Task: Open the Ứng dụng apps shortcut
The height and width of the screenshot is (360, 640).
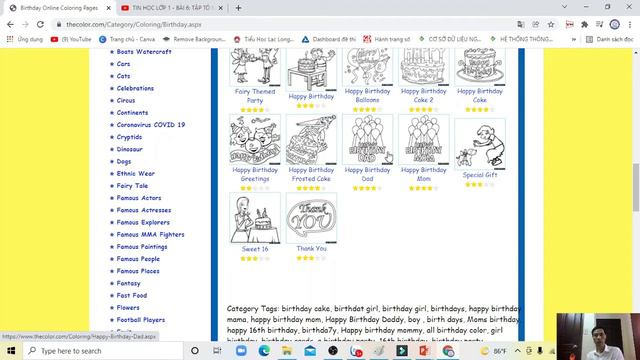Action: pos(25,39)
